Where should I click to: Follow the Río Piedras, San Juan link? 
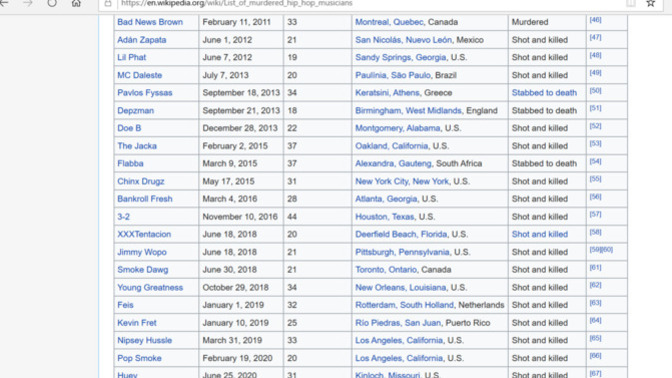(x=398, y=323)
